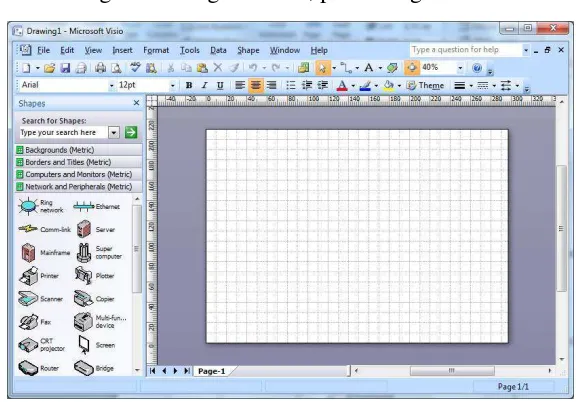Click the Bridge shape
The image size is (576, 402).
coord(94,368)
